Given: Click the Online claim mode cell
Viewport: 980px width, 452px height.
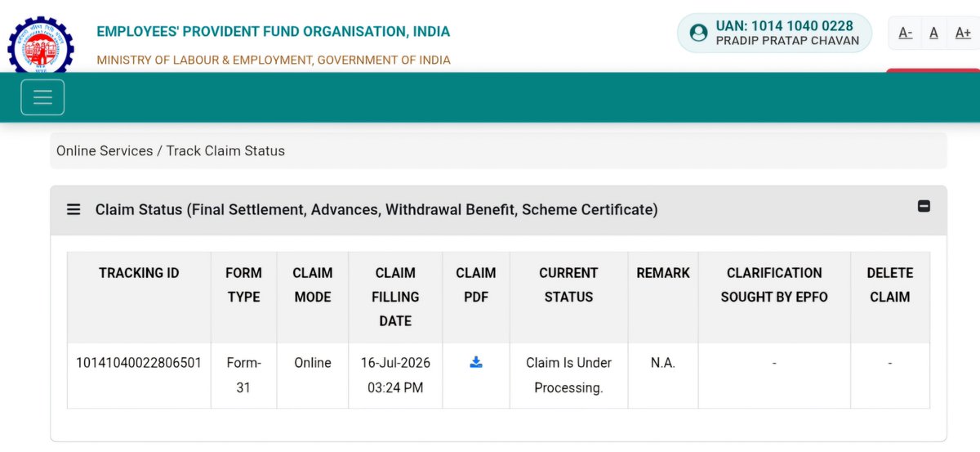Looking at the screenshot, I should (x=313, y=375).
